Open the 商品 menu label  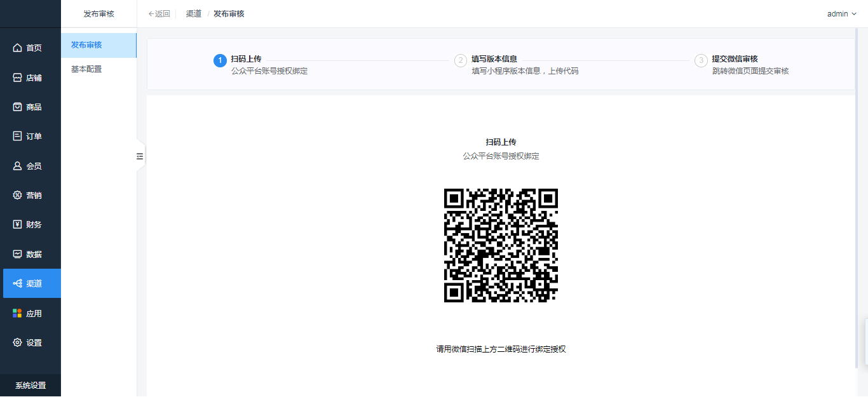click(34, 107)
